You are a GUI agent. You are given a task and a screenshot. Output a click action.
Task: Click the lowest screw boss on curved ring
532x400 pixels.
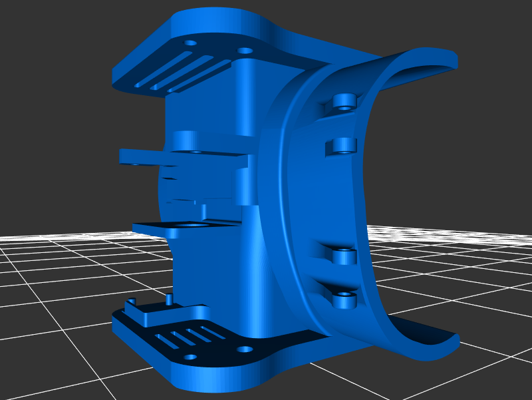tap(344, 298)
